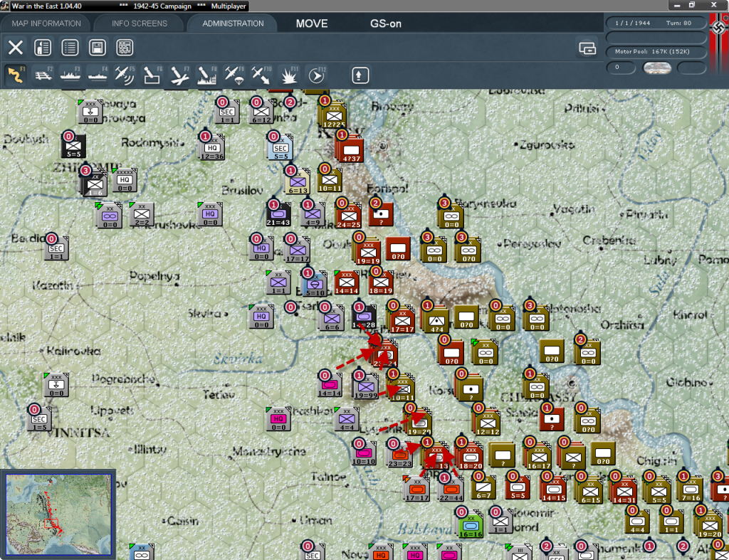Select Bomb Airfield mode (F7)
The image size is (729, 560).
point(179,75)
